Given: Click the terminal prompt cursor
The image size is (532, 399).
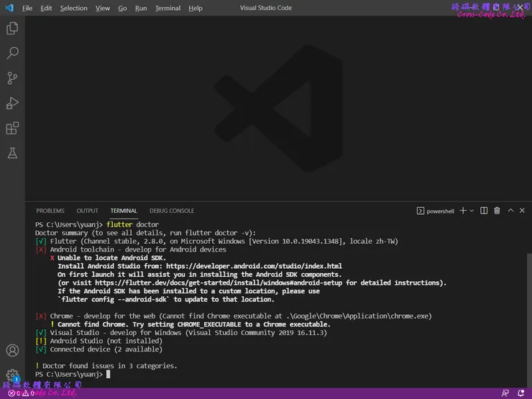Looking at the screenshot, I should coord(109,375).
